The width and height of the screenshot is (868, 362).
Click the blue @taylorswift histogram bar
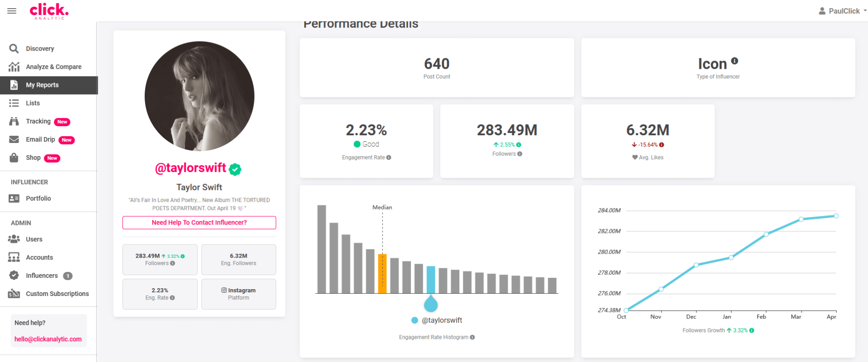click(431, 280)
